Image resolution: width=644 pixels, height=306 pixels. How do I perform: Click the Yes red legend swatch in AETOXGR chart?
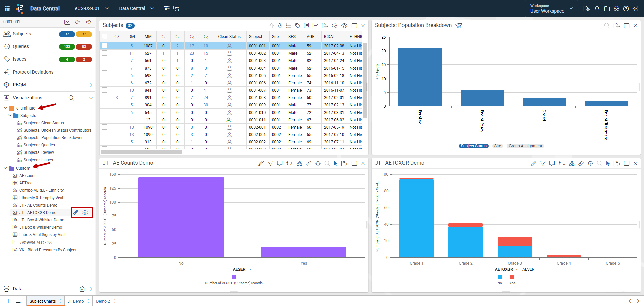(512, 277)
